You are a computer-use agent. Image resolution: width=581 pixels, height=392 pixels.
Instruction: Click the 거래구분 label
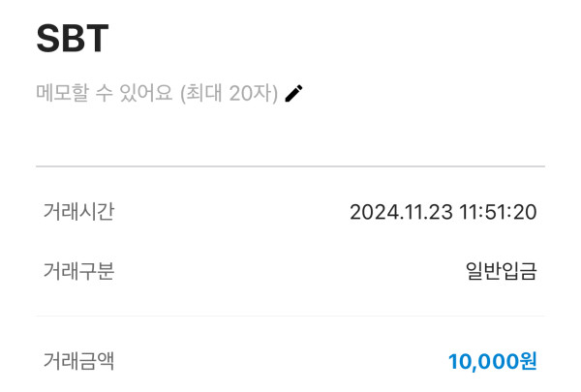(78, 271)
